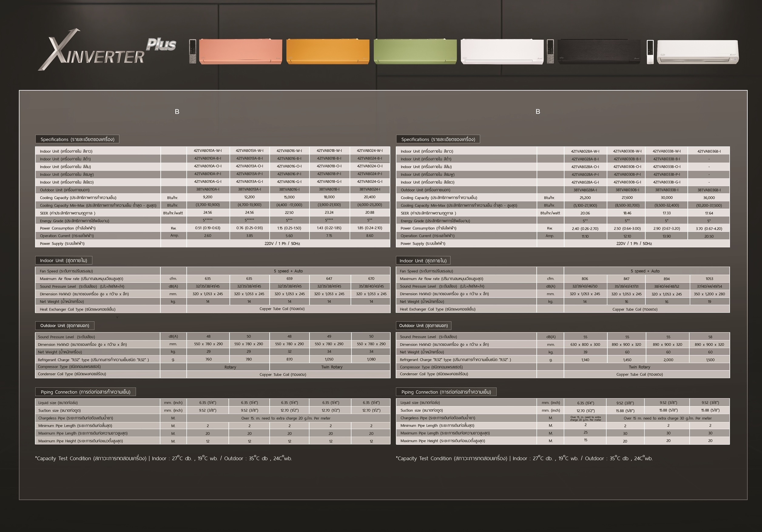Click model 42TVAB036B-I cell
Viewport: 762px width, 532px height.
click(709, 151)
